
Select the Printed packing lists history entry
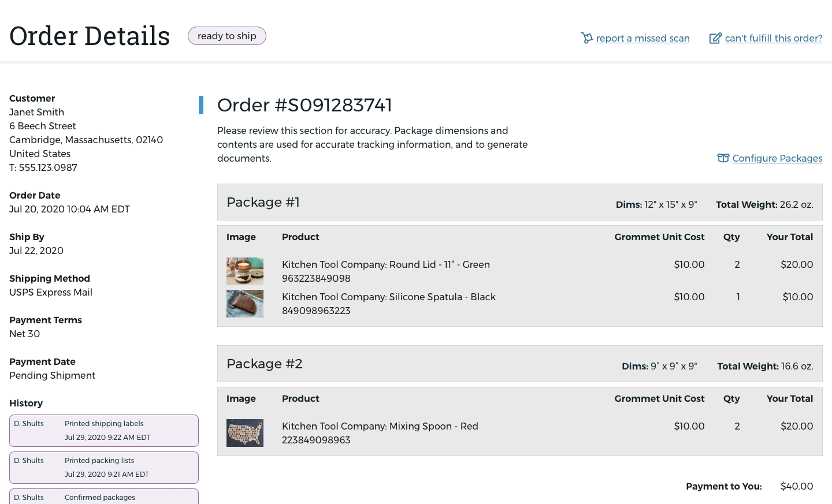coord(104,468)
